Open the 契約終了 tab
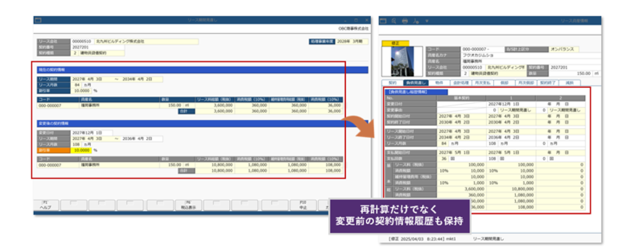 (x=548, y=83)
